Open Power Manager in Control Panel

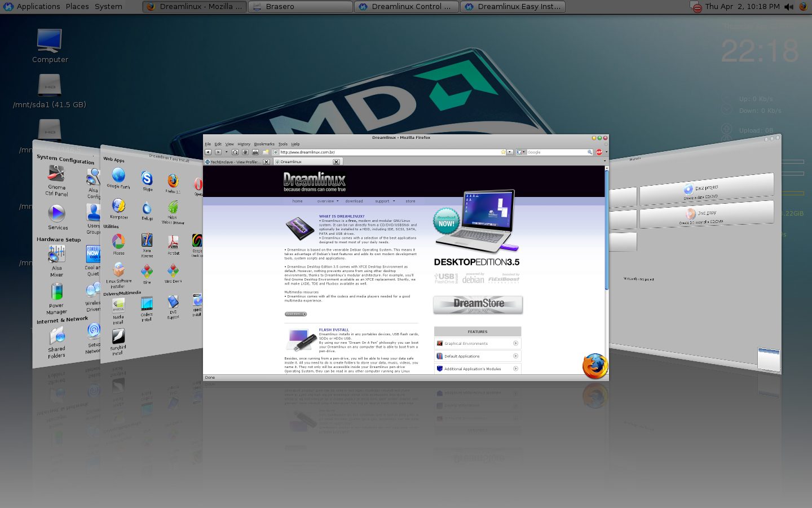[56, 292]
